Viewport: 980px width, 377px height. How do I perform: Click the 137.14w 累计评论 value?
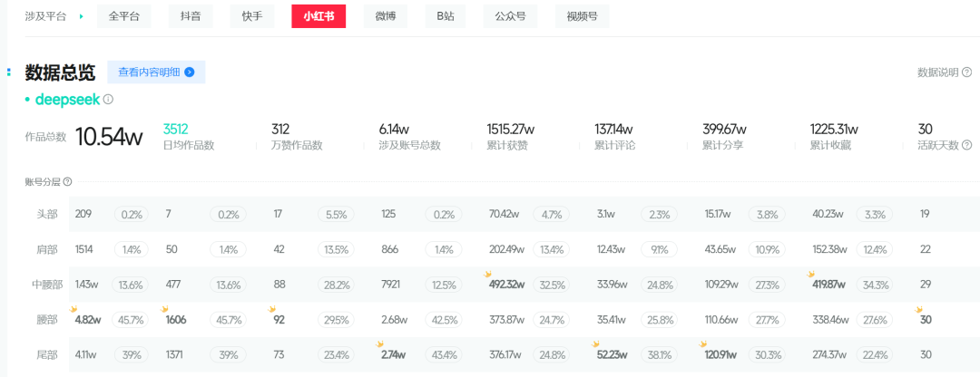pyautogui.click(x=613, y=130)
